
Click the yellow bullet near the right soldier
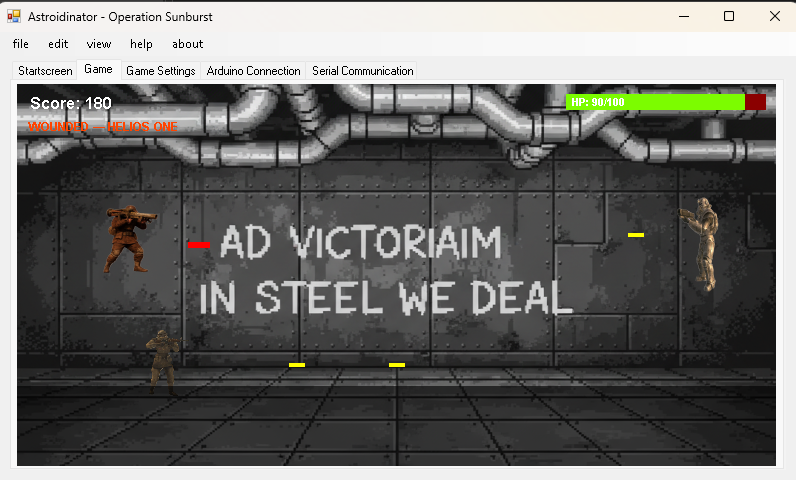(636, 235)
